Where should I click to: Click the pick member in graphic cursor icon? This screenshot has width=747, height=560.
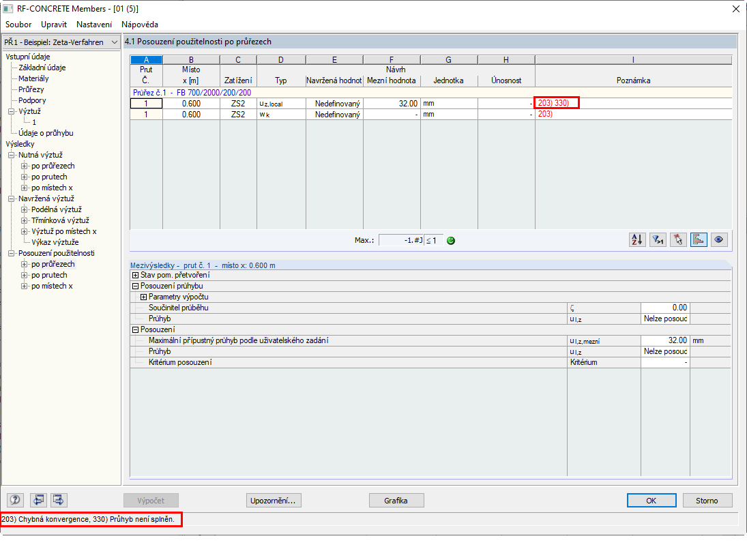pos(678,239)
